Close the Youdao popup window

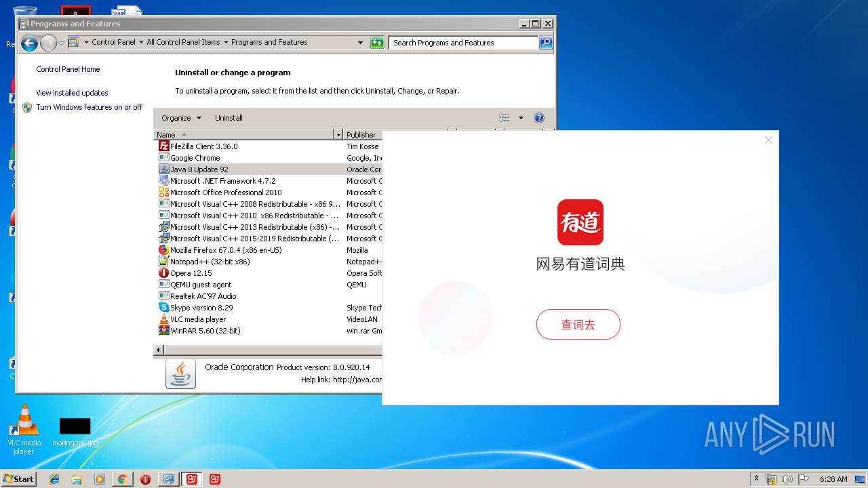point(768,140)
